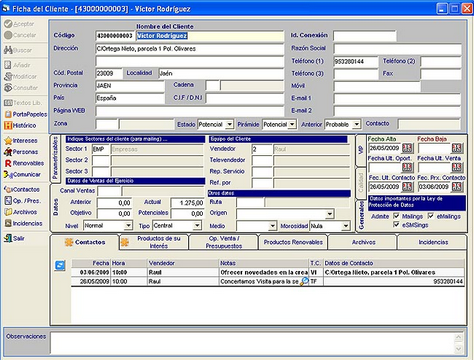Expand the Anterior Probable dropdown

click(x=357, y=125)
